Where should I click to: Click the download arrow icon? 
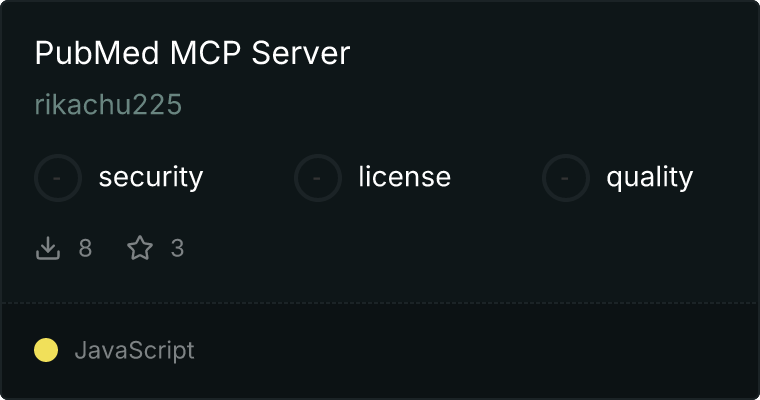click(48, 248)
